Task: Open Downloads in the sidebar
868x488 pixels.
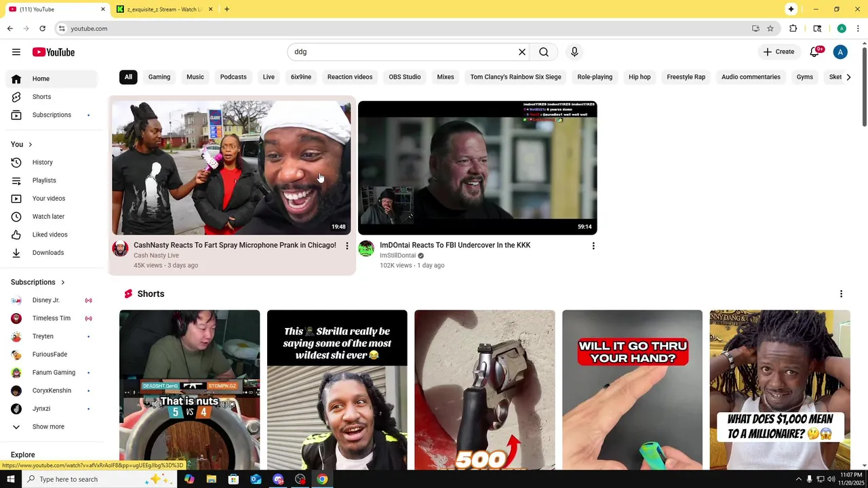Action: coord(53,253)
